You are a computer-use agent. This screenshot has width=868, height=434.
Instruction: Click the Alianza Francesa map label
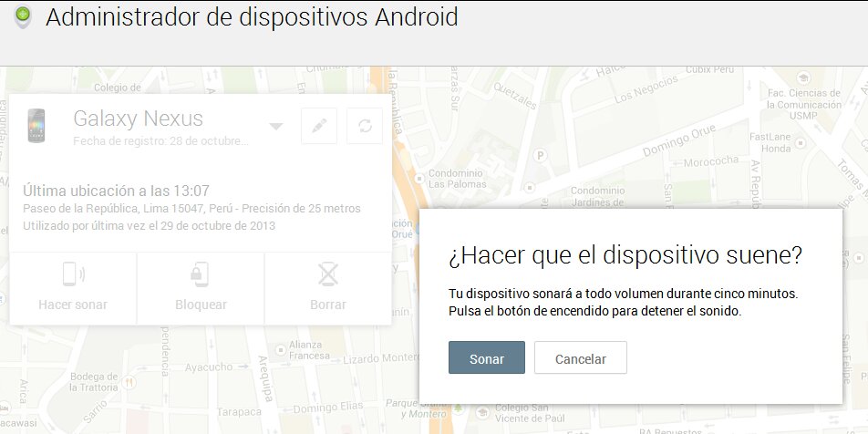[309, 350]
